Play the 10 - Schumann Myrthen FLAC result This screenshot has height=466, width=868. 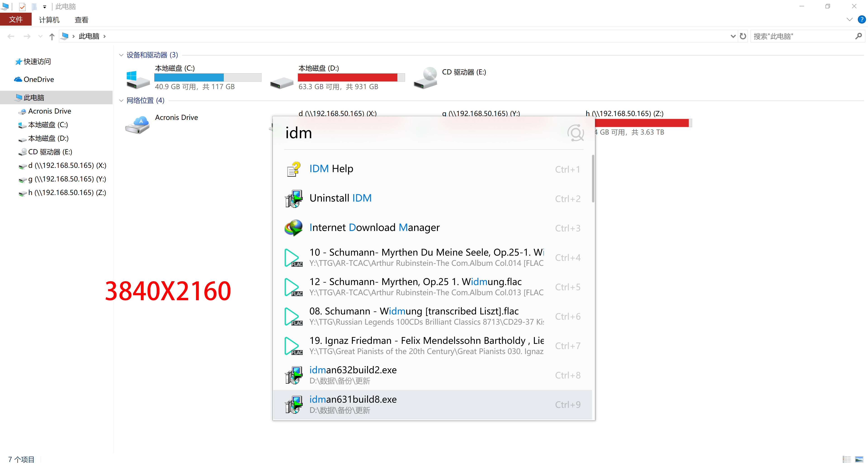pyautogui.click(x=432, y=257)
